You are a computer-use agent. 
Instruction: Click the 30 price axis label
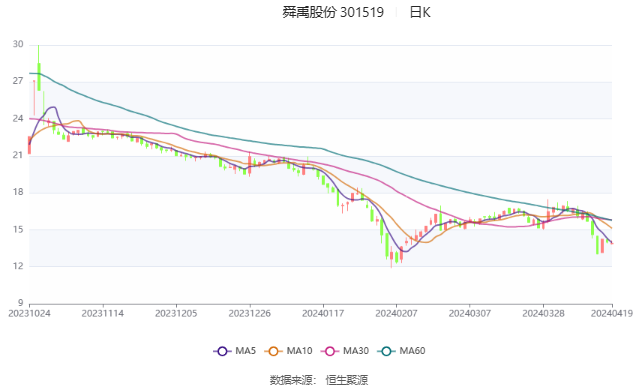pos(18,44)
